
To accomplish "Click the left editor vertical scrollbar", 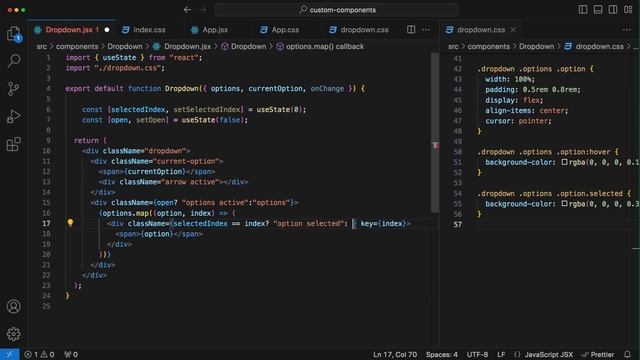I will click(x=435, y=133).
